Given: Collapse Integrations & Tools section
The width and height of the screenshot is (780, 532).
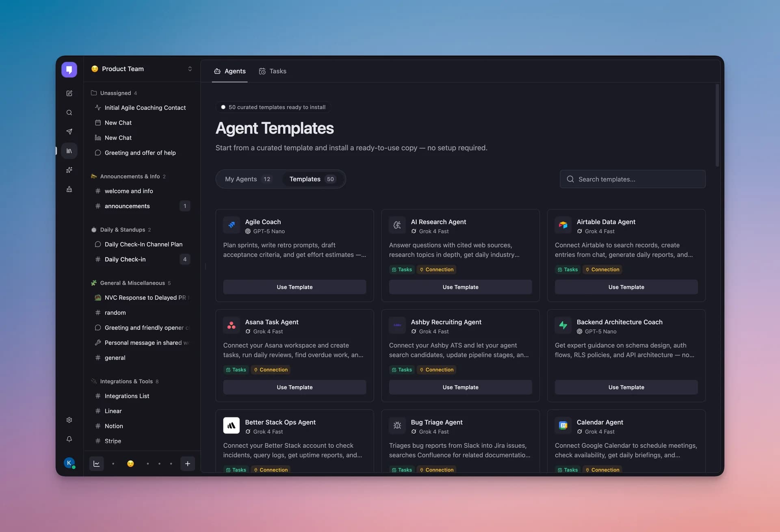Looking at the screenshot, I should point(125,381).
